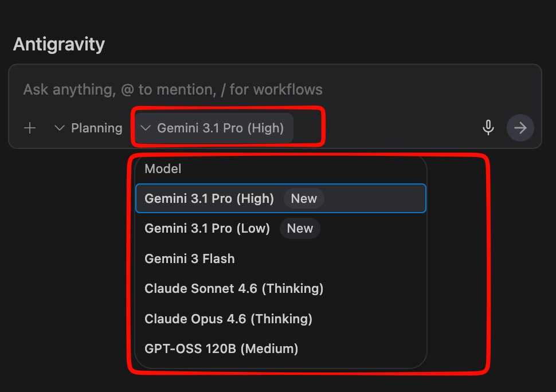Click the plus icon to add context

pos(30,128)
